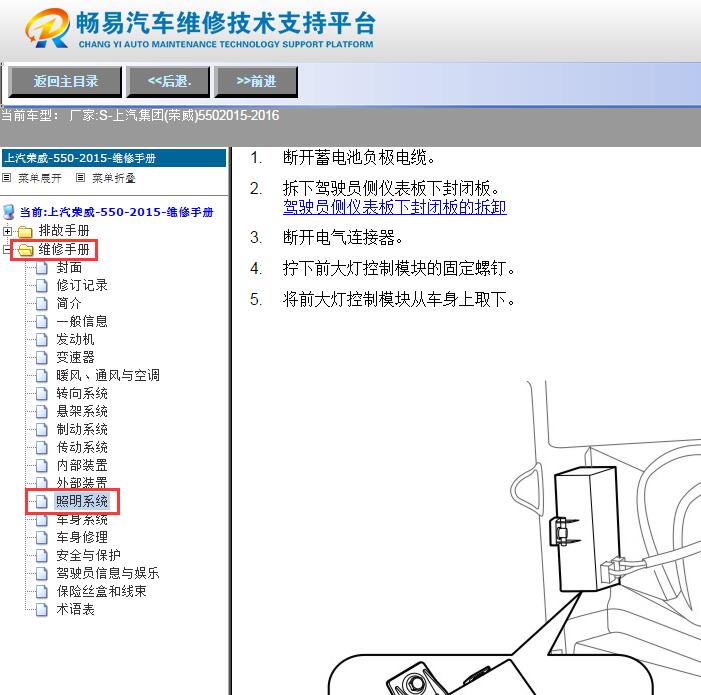Click the document icon next to 修订记录
Image resolution: width=701 pixels, height=695 pixels.
42,286
